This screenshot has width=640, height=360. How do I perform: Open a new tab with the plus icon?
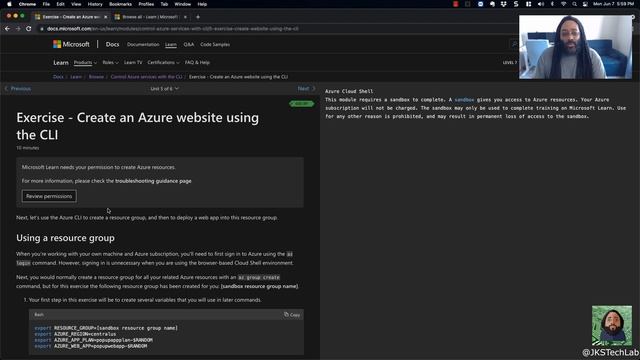198,17
